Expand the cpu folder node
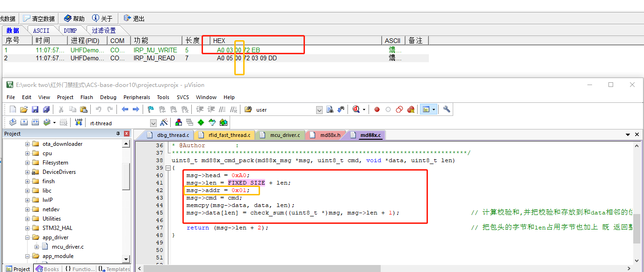 coord(27,153)
